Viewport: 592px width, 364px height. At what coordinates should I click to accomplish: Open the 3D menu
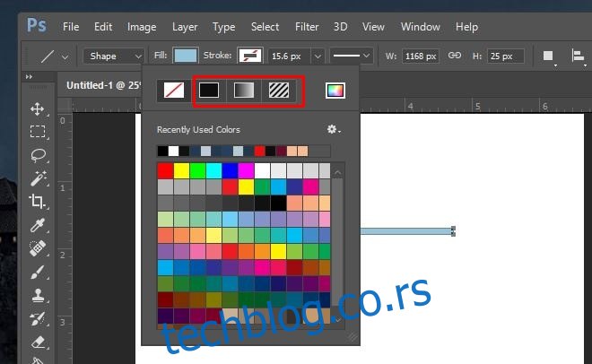pos(340,27)
